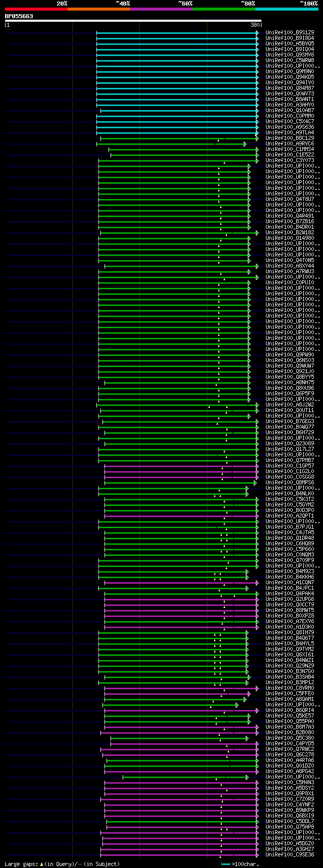
Task: Select the label UniRef100_C5K3T2
Action: click(290, 499)
